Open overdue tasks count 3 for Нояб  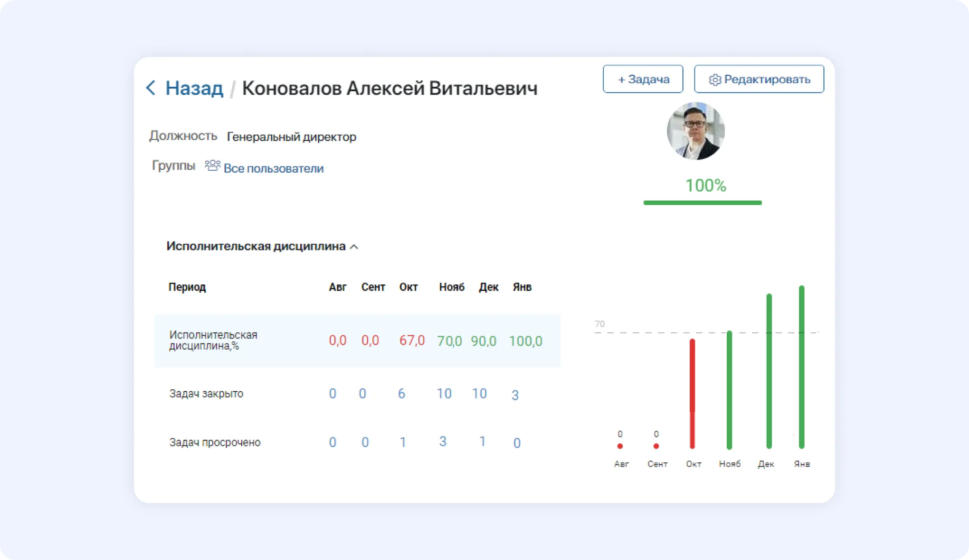pos(442,442)
